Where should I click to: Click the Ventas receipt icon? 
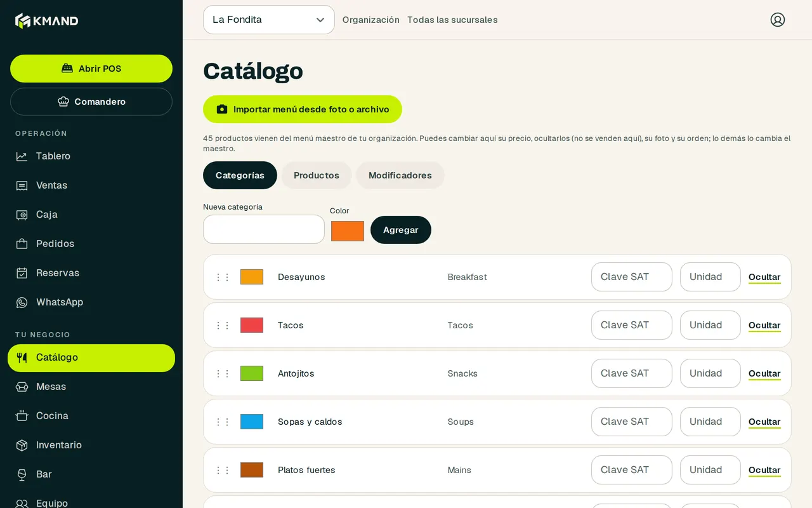click(x=22, y=185)
